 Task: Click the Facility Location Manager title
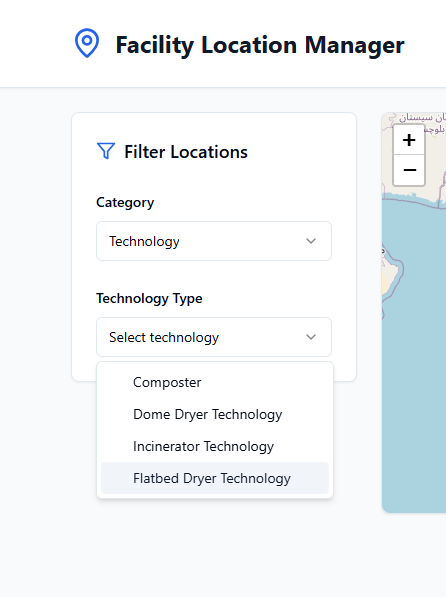(x=260, y=45)
